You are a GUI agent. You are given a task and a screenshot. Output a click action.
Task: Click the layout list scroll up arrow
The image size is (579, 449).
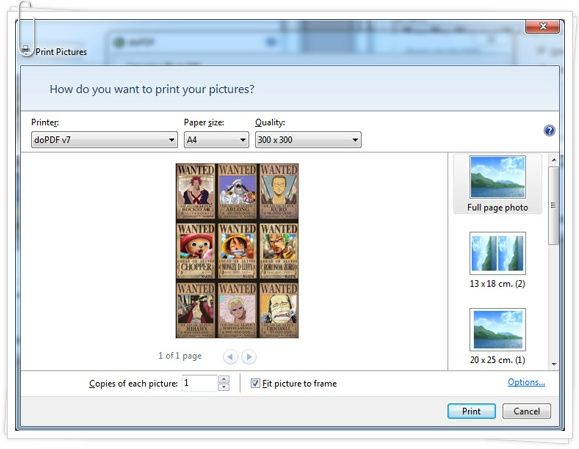coord(554,160)
